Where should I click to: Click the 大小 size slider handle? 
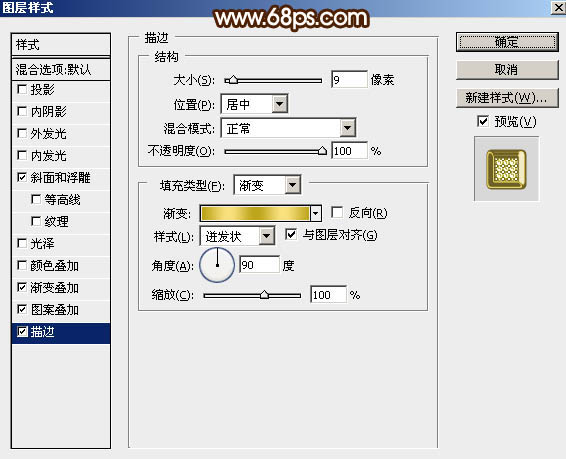point(234,80)
